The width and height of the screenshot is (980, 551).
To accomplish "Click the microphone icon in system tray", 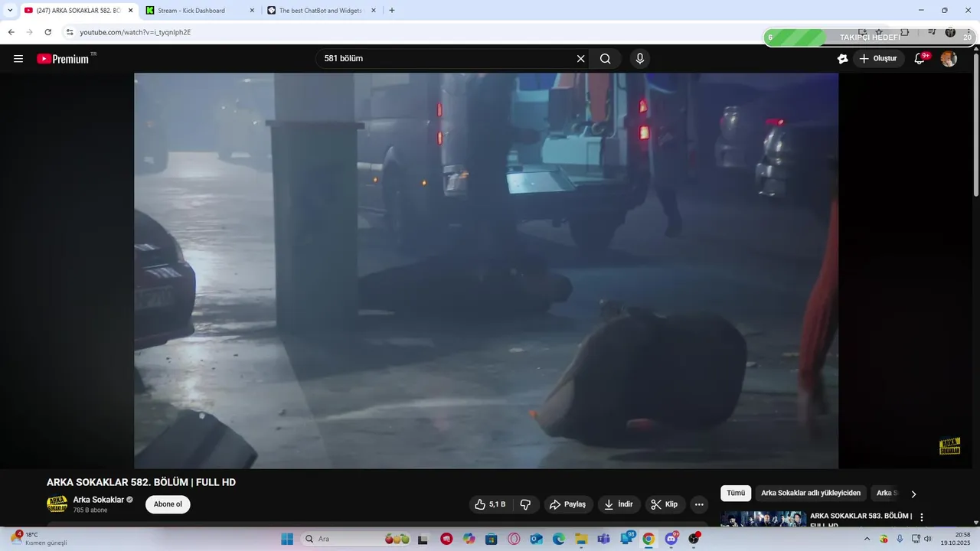I will click(x=900, y=539).
